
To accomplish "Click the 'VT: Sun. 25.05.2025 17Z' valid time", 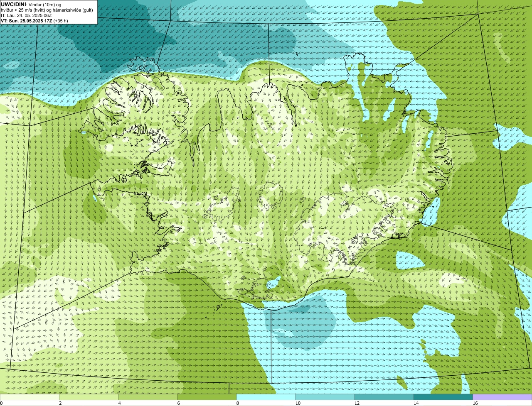I will pos(27,21).
